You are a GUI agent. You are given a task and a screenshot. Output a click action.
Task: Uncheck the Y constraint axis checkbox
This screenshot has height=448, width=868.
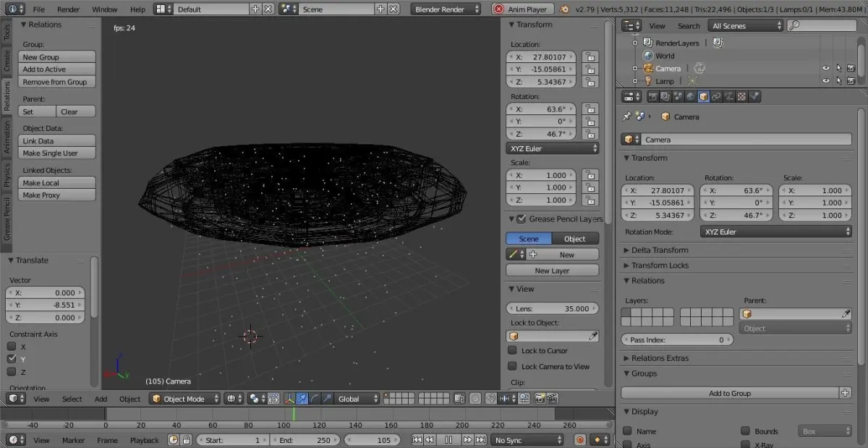click(12, 359)
